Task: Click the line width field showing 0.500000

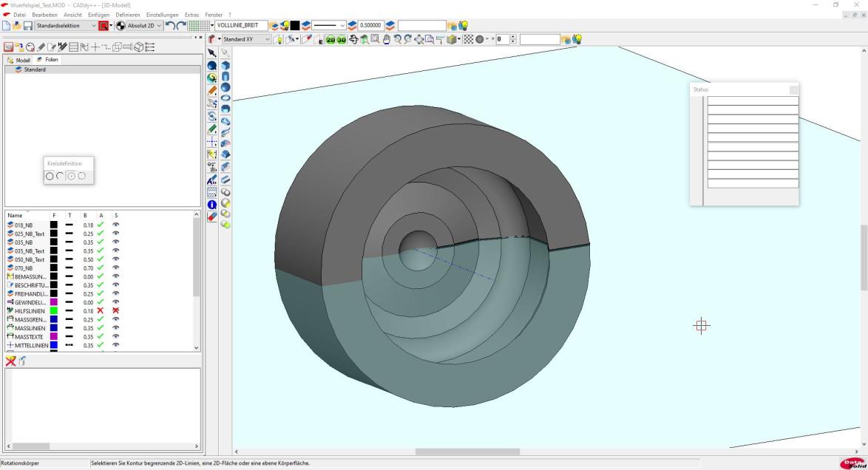Action: tap(371, 26)
